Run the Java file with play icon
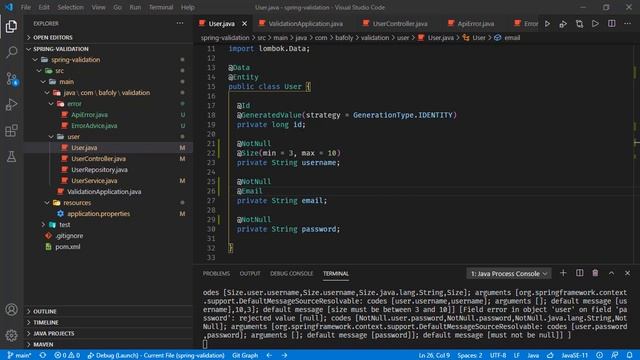The width and height of the screenshot is (640, 360). [x=547, y=24]
